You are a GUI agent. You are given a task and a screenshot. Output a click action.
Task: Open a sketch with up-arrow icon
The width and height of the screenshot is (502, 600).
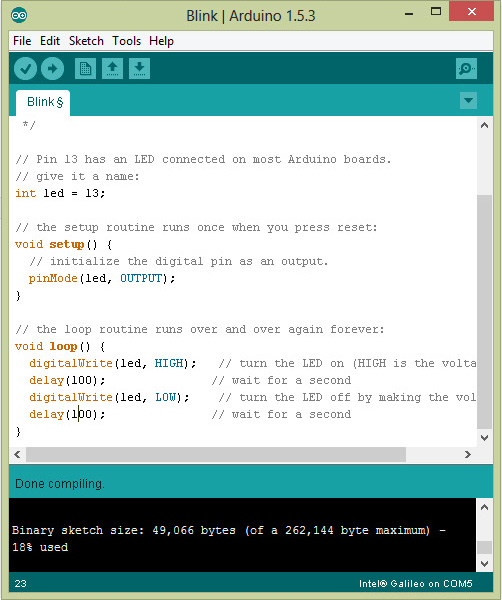point(112,69)
